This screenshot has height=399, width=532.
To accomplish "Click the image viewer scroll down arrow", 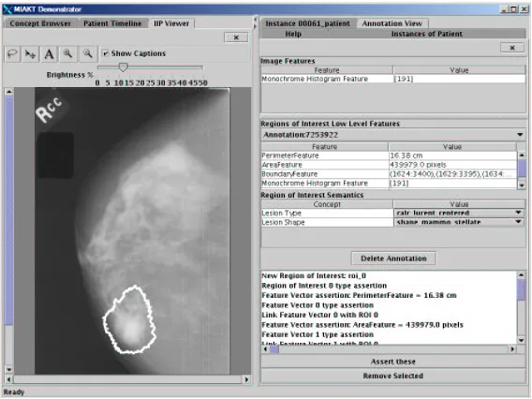I will (x=9, y=369).
